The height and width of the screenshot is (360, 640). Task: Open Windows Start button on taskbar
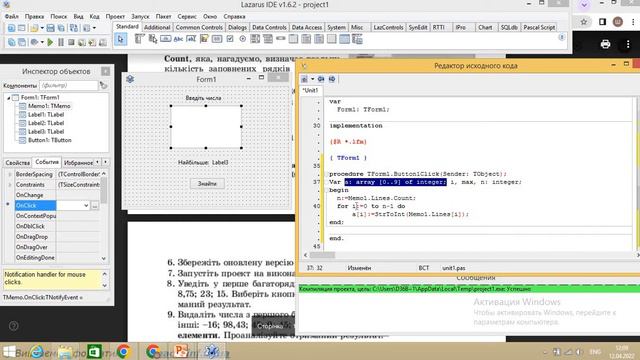click(9, 351)
